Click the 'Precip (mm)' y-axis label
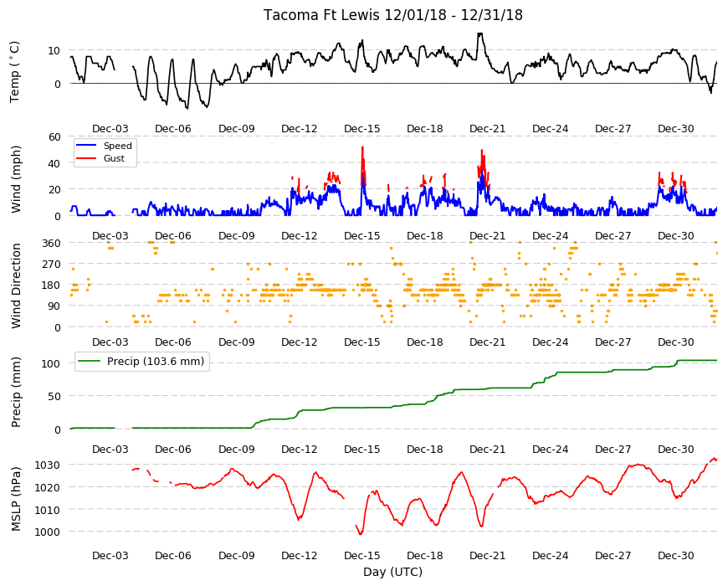This screenshot has width=728, height=586. point(16,392)
